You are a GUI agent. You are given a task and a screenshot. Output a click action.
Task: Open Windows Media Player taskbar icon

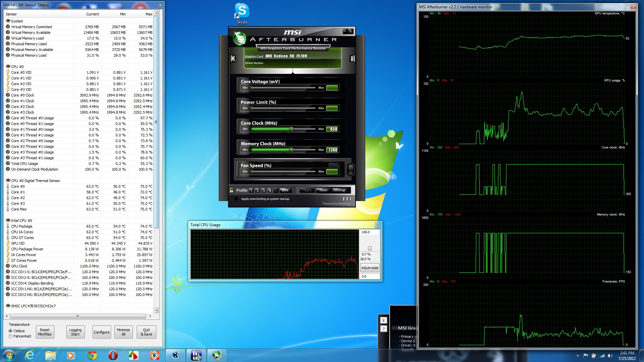(71, 355)
